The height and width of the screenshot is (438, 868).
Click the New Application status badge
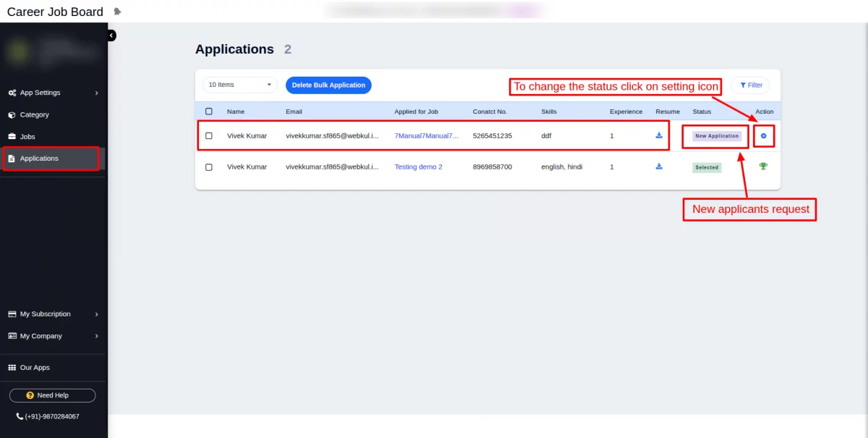tap(717, 136)
